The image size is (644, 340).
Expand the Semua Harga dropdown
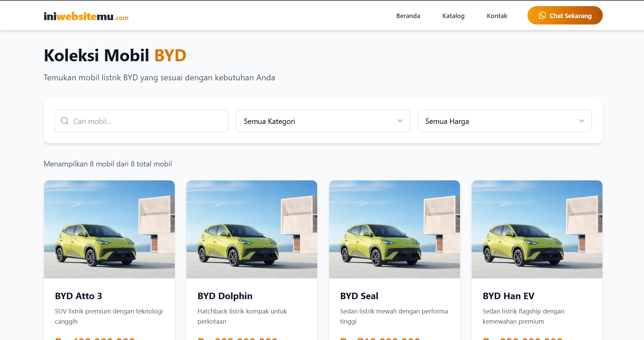coord(505,121)
